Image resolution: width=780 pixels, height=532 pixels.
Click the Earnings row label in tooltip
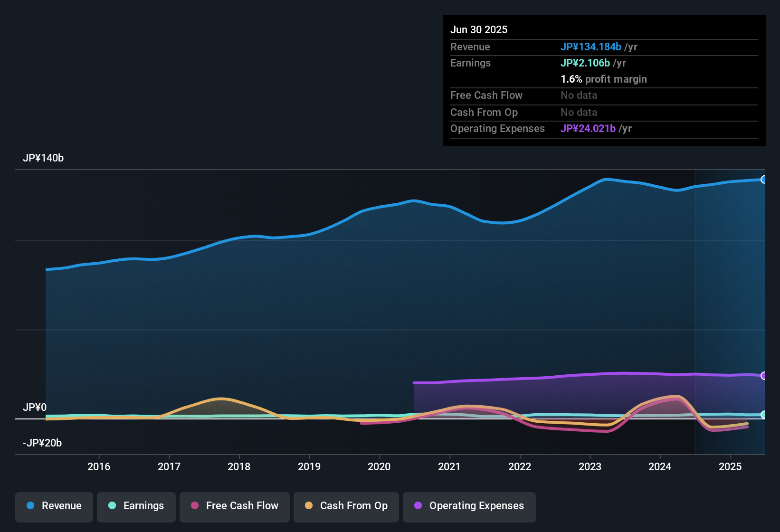[470, 63]
